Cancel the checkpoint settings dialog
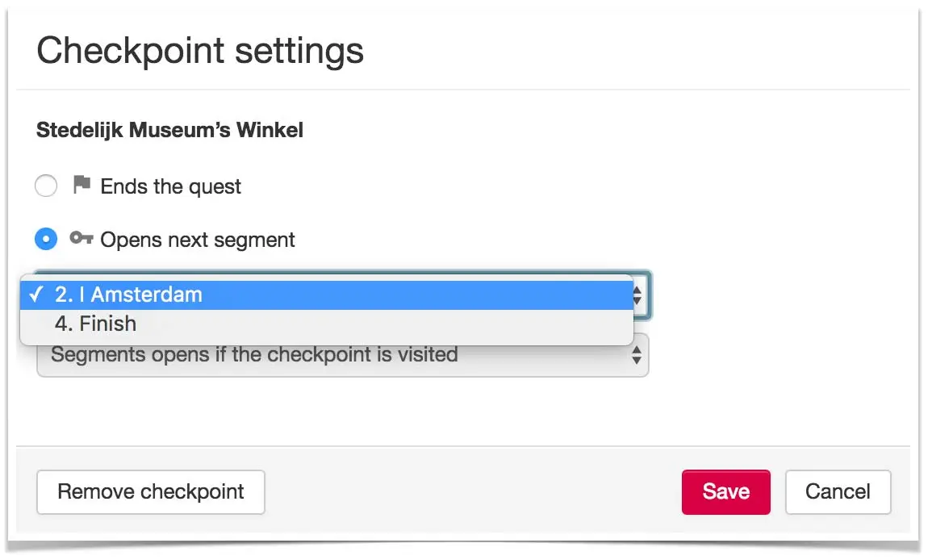This screenshot has height=560, width=928. 838,492
